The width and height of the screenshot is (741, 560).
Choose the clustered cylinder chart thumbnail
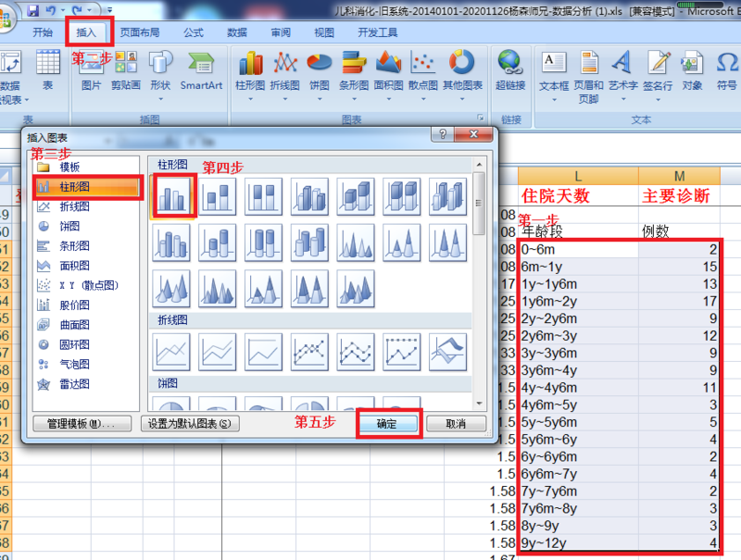coord(171,243)
